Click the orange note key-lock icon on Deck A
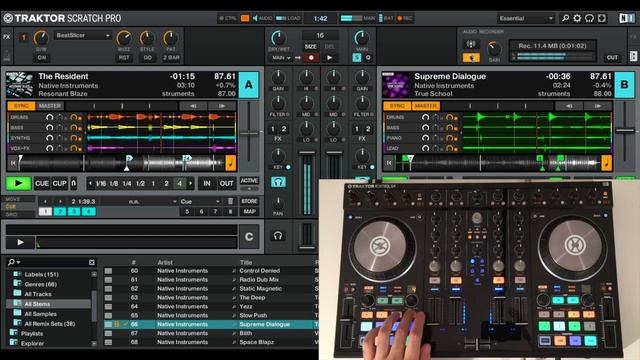The height and width of the screenshot is (360, 640). point(231,163)
